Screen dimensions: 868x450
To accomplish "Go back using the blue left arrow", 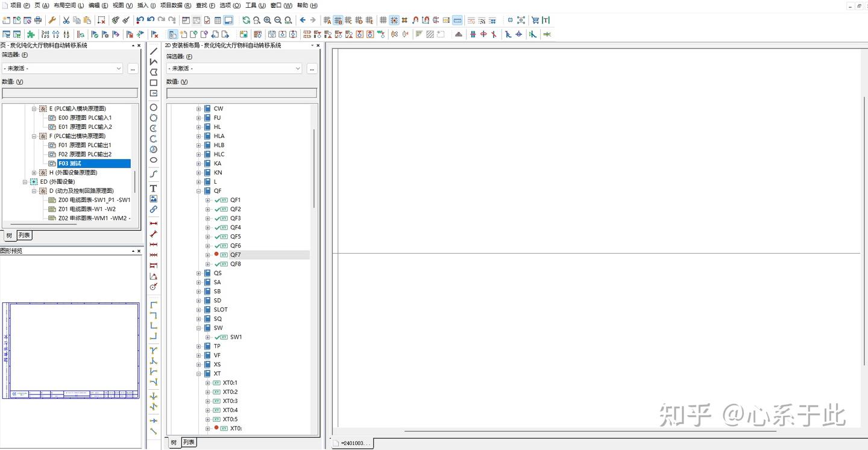I will [x=303, y=20].
